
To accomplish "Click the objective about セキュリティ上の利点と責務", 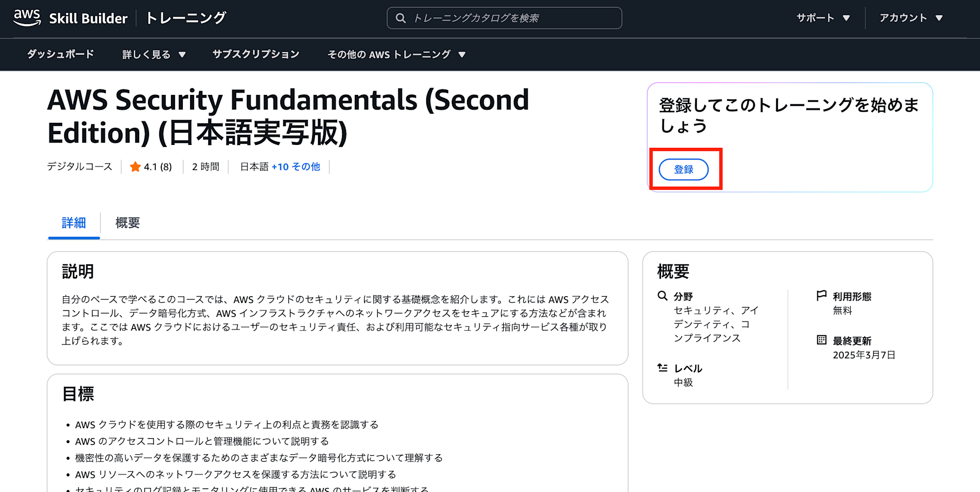I will (x=227, y=425).
